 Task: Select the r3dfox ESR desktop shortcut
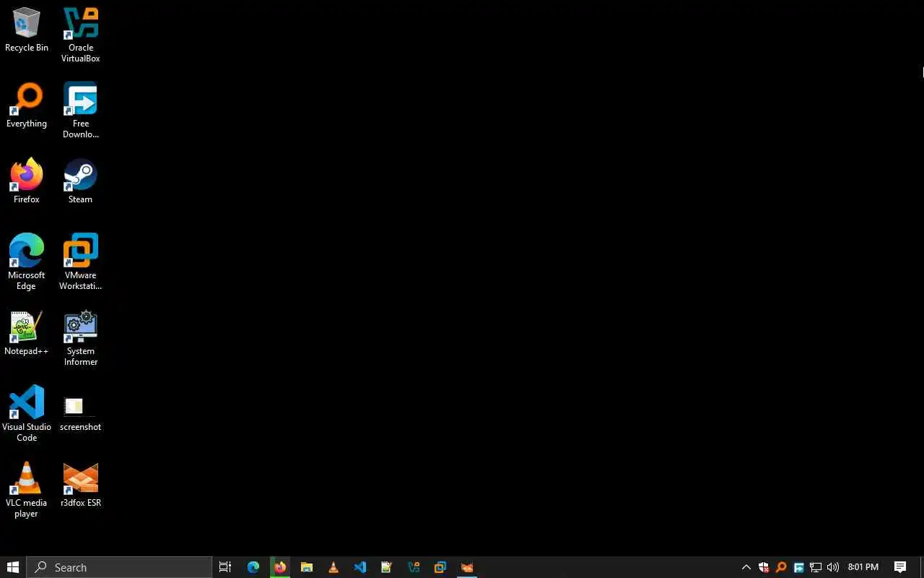coord(80,485)
